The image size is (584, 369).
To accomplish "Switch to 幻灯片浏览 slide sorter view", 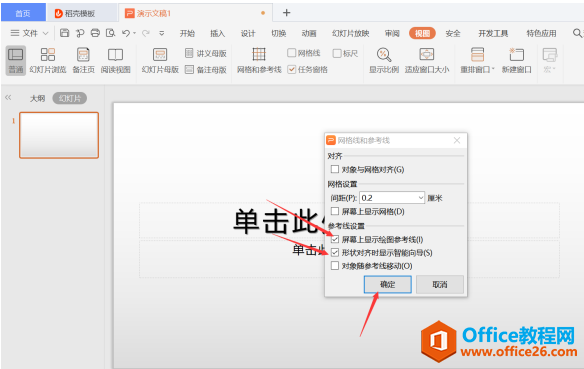I will point(48,60).
